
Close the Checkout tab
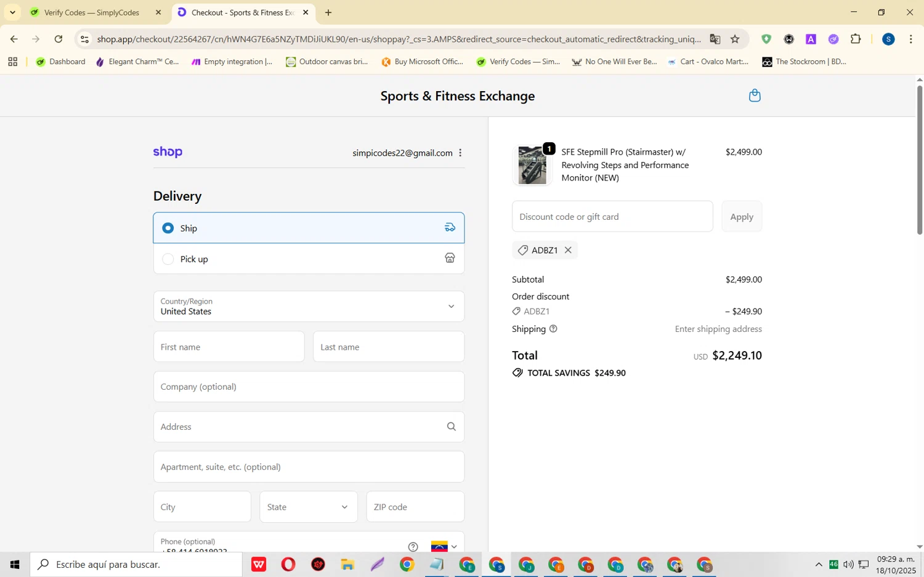306,12
